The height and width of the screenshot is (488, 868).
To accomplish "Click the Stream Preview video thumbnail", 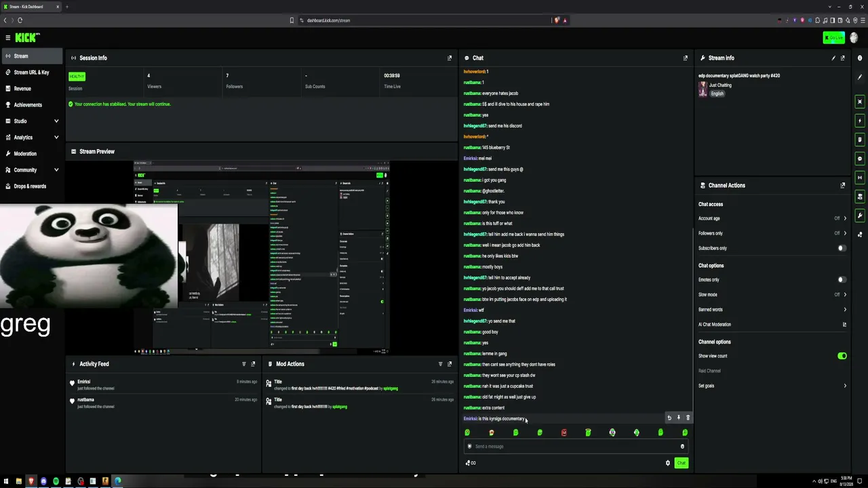I will 262,258.
